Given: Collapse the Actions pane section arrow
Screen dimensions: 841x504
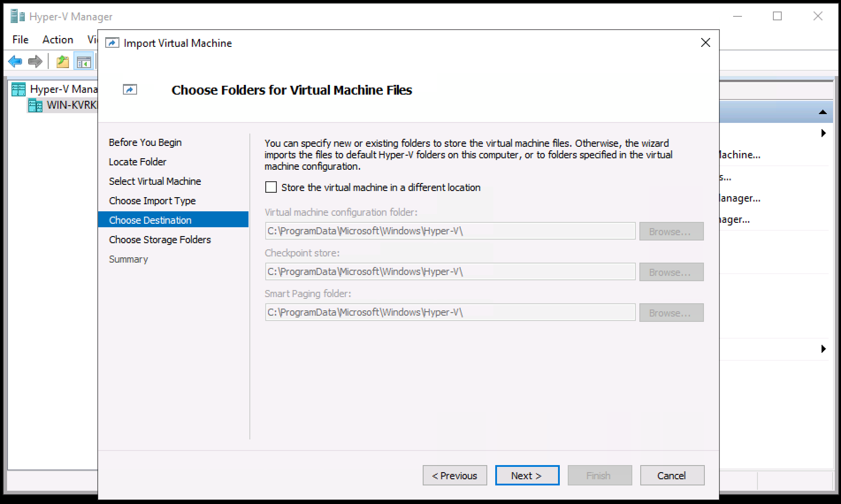Looking at the screenshot, I should point(822,112).
